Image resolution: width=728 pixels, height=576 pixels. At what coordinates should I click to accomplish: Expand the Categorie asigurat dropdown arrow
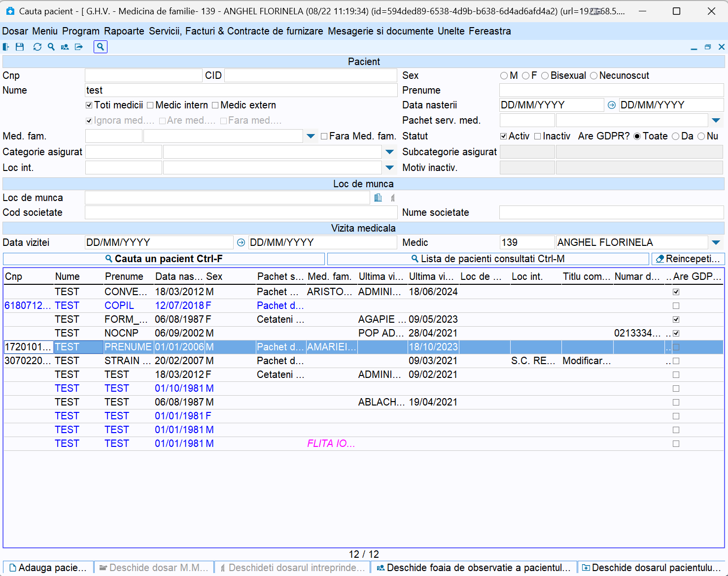389,152
